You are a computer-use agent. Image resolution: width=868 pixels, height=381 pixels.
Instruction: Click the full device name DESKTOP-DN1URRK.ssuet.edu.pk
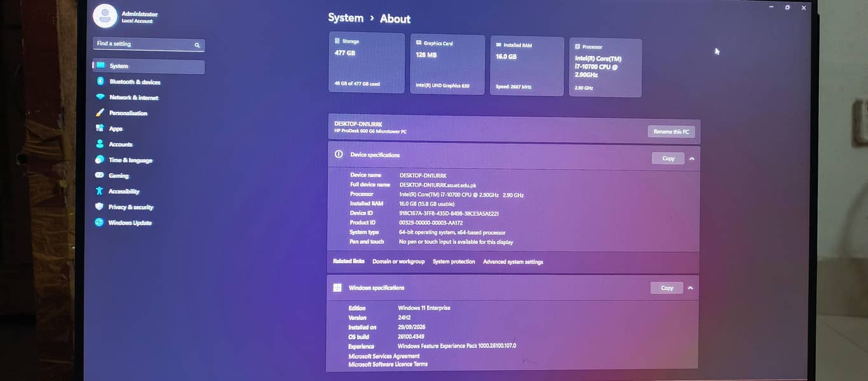(x=437, y=185)
